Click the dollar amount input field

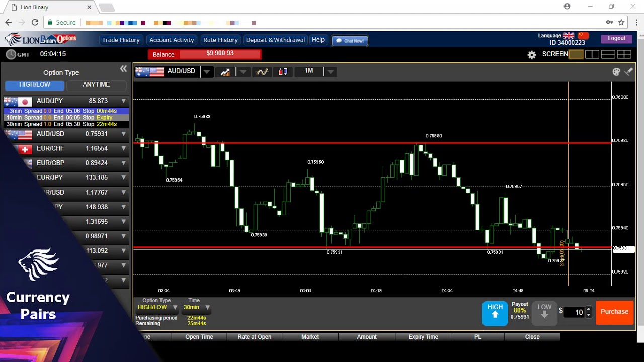(575, 313)
